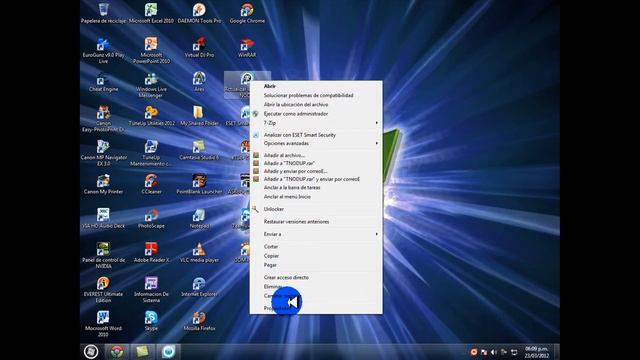Select the Google Chrome desktop shortcut
Screen dimensions: 640x360
pyautogui.click(x=247, y=13)
